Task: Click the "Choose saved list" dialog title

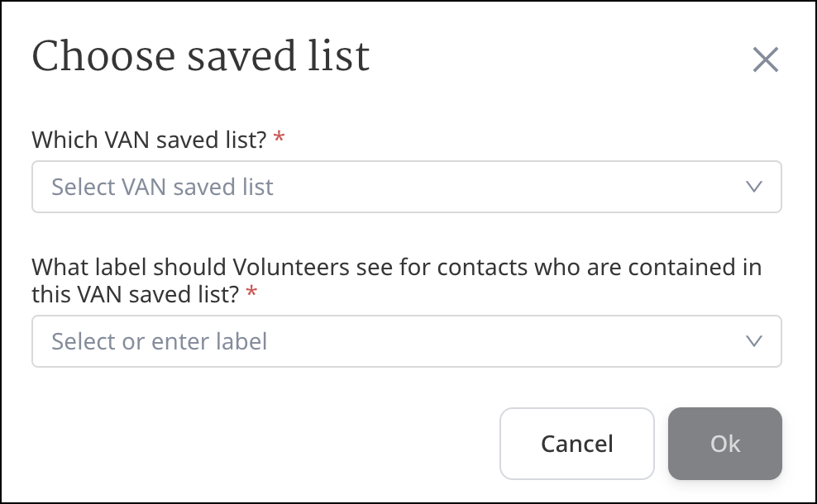Action: coord(200,58)
